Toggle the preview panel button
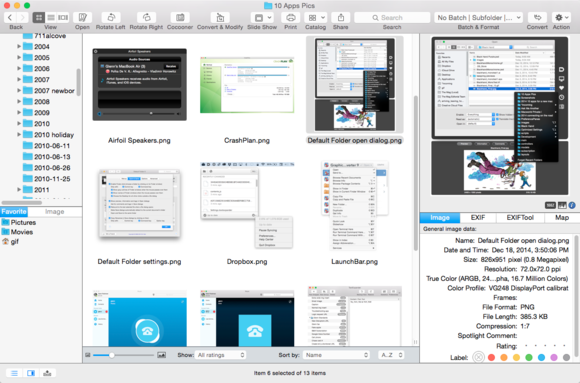Image resolution: width=580 pixels, height=383 pixels. pos(31,373)
